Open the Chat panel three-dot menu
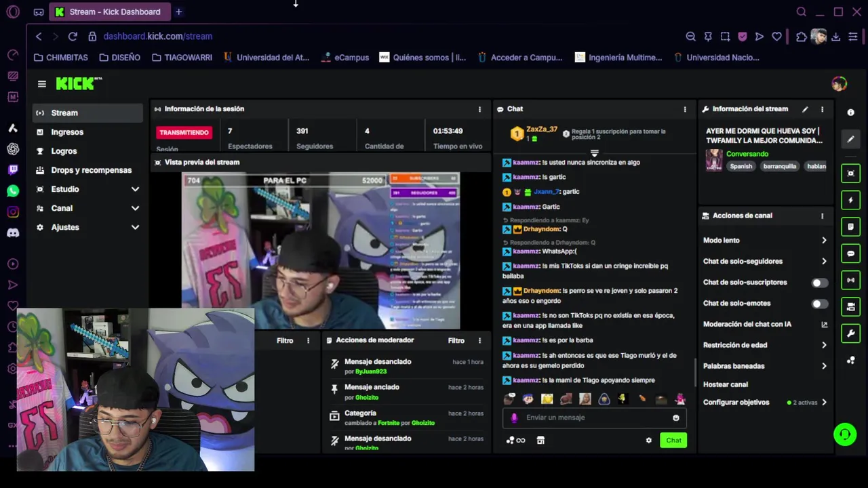 click(685, 109)
